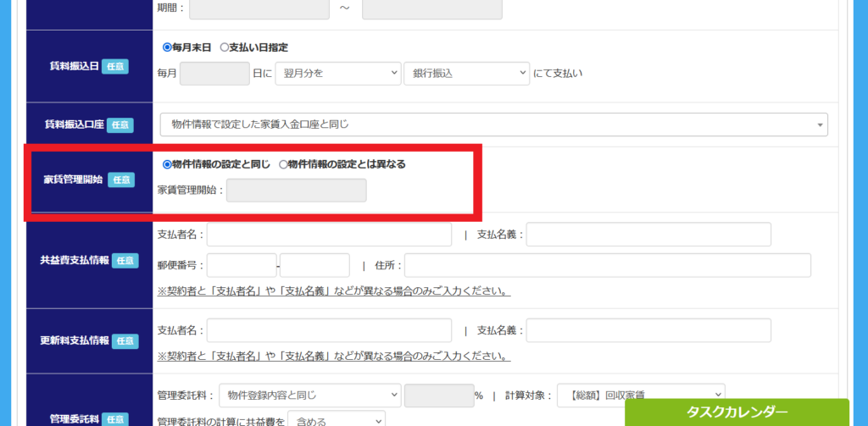Image resolution: width=868 pixels, height=426 pixels.
Task: Focus 支払名義 field in 更新料支払情報
Action: pyautogui.click(x=648, y=330)
